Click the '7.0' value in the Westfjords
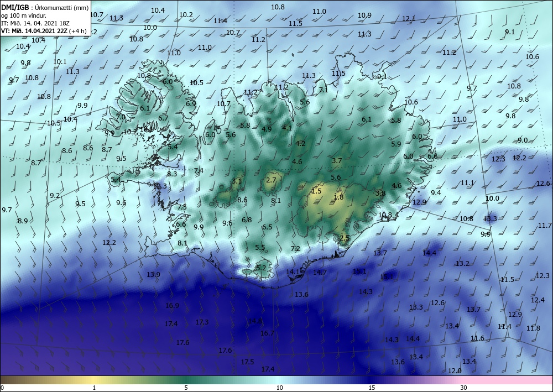The image size is (553, 392). (121, 117)
